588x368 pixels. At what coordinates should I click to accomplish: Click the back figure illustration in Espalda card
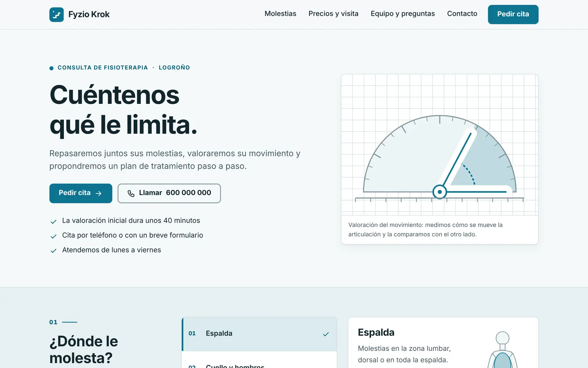(x=502, y=350)
